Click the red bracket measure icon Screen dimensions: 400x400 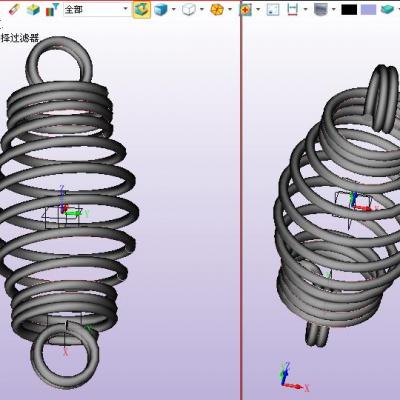[x=292, y=10]
